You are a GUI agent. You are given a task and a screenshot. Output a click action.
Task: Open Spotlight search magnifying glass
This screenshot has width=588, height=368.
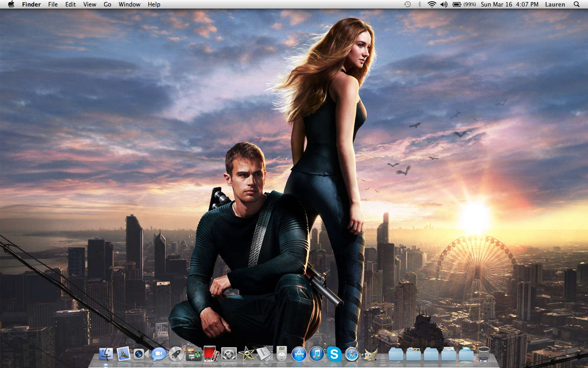(x=577, y=4)
